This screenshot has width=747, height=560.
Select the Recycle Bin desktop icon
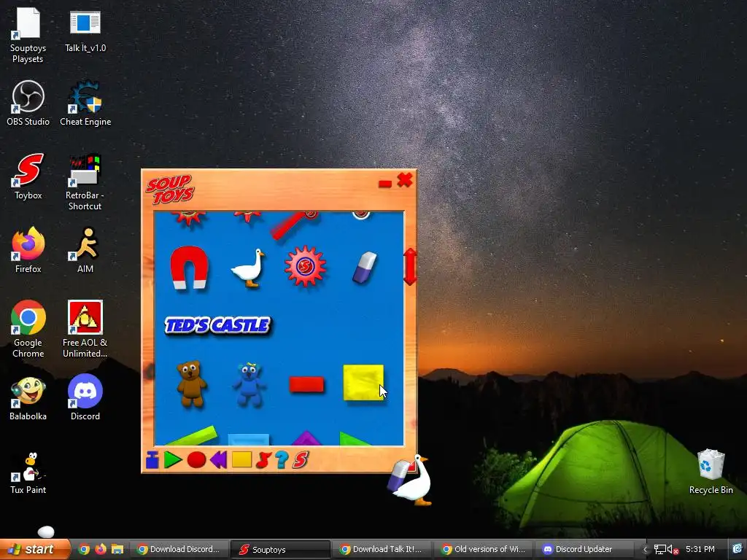click(x=711, y=472)
